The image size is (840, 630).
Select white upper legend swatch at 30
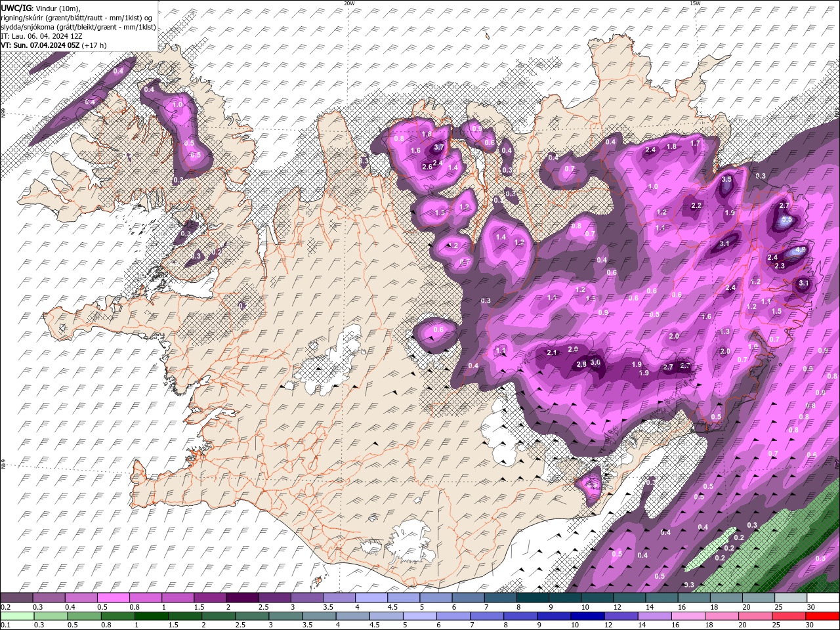point(823,598)
